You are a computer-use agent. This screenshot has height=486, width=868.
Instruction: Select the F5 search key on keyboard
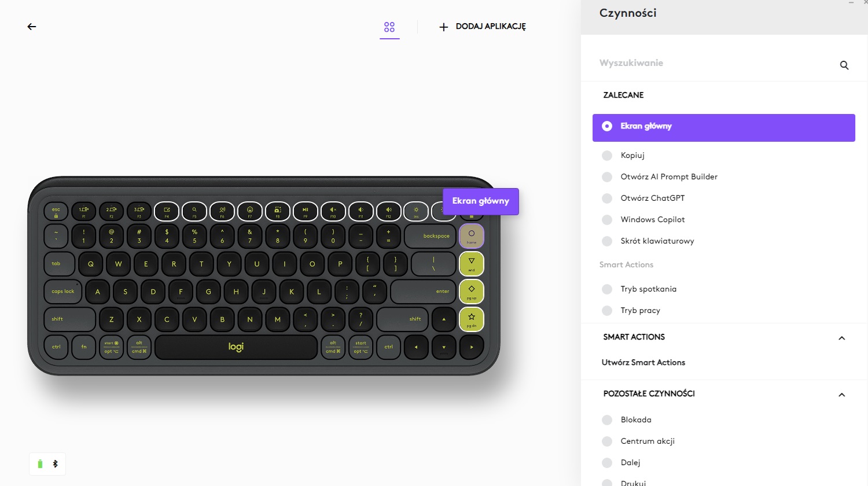point(194,212)
